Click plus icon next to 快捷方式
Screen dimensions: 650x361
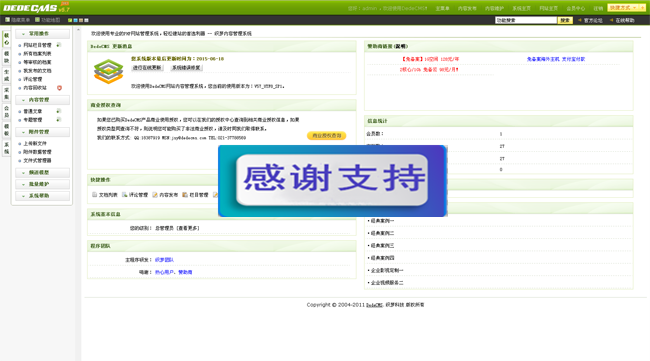pos(642,8)
